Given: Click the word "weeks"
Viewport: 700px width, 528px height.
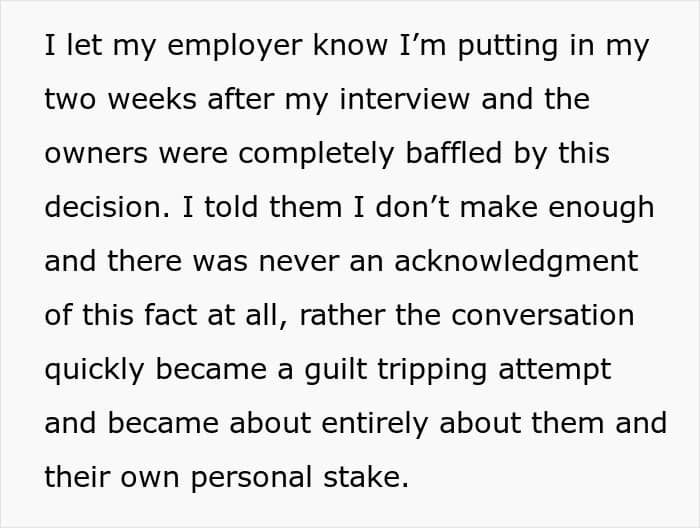Looking at the screenshot, I should pyautogui.click(x=152, y=98).
